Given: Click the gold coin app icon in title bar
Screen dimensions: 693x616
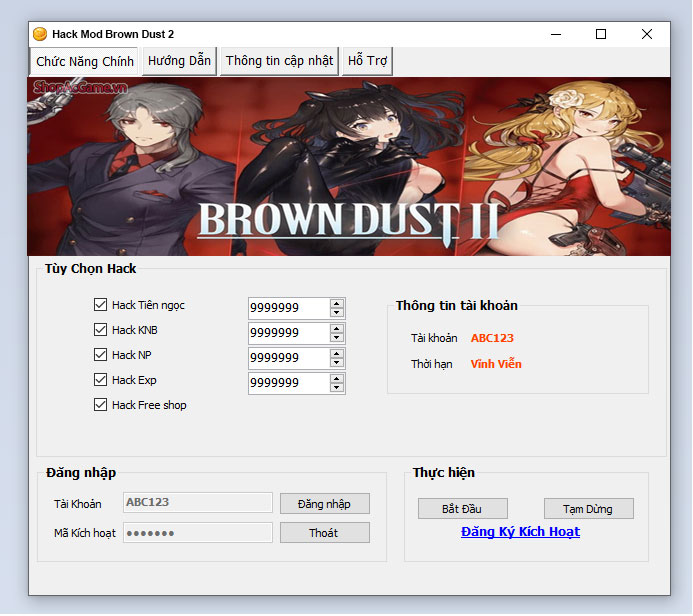Looking at the screenshot, I should (x=40, y=34).
